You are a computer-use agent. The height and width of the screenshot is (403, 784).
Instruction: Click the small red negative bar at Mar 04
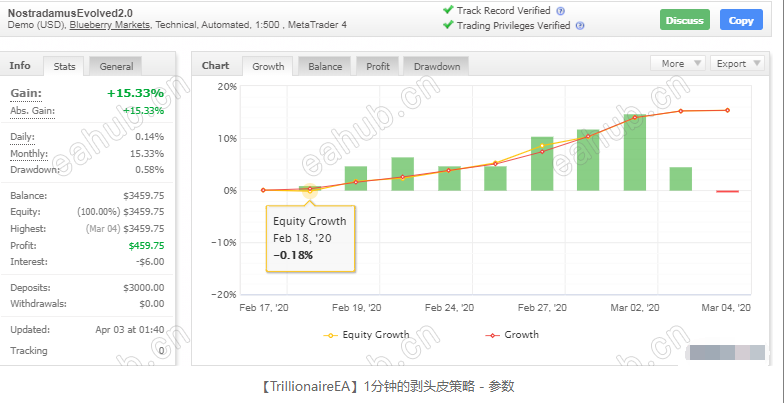(x=727, y=191)
